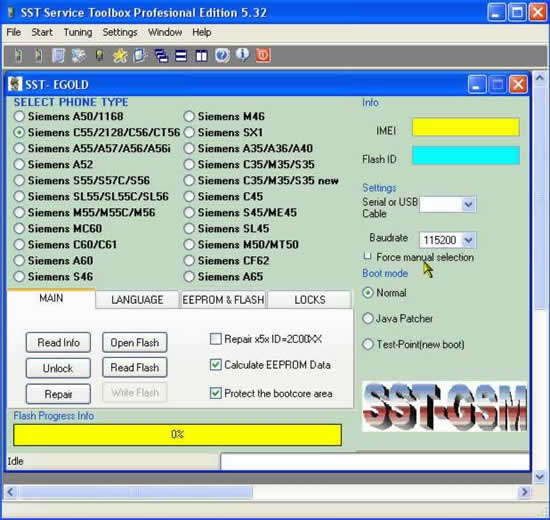
Task: Switch to the LOCKS tab
Action: click(310, 300)
